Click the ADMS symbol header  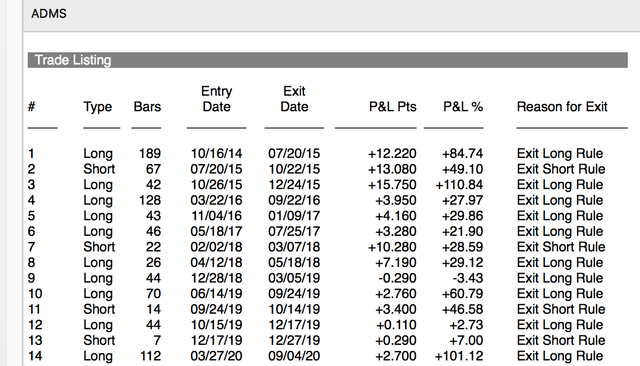point(49,13)
